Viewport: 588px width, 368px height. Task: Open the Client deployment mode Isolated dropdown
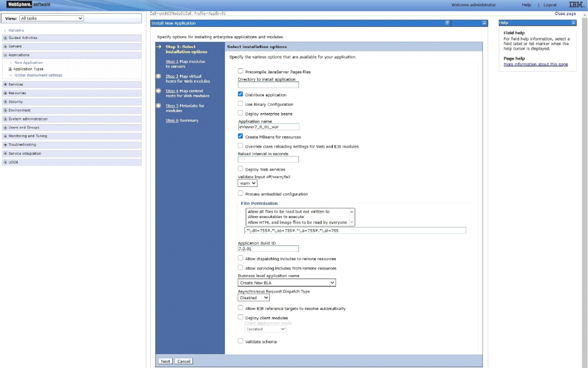265,329
